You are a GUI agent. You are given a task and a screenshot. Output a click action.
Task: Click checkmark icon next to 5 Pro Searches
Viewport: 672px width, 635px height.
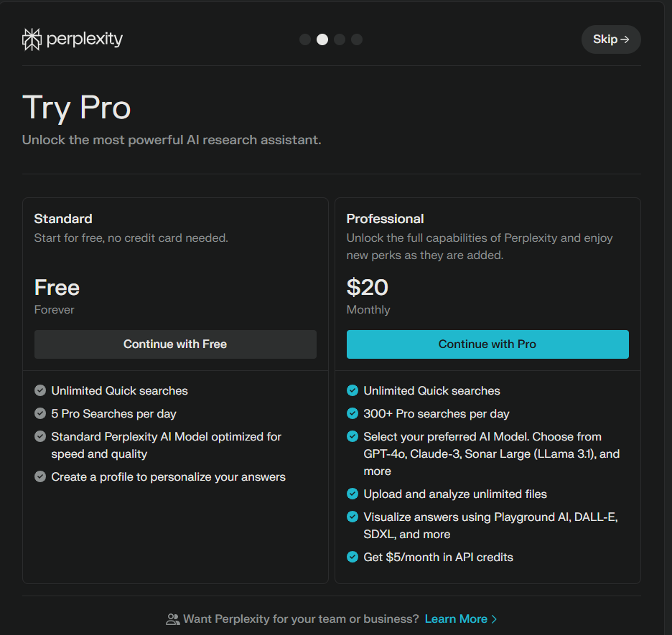point(40,414)
